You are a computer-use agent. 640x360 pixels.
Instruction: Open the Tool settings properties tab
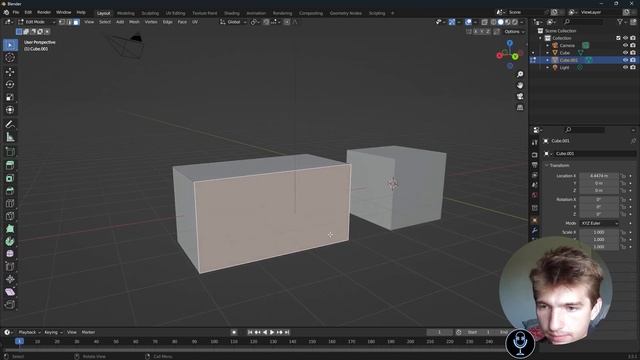click(x=535, y=142)
